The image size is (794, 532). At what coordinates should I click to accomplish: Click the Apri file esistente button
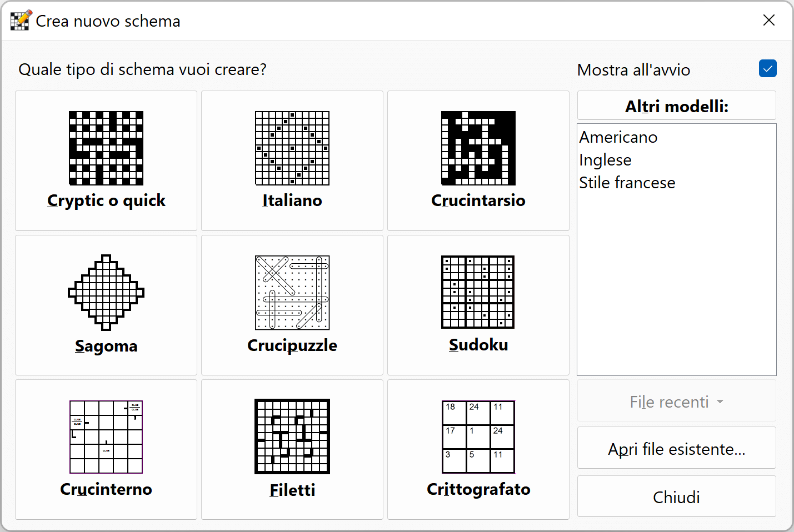click(x=676, y=448)
